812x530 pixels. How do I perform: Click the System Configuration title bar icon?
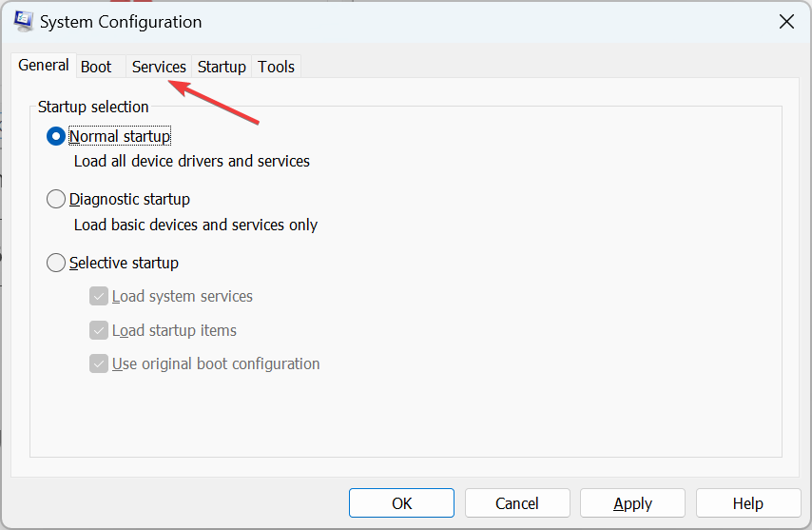pos(25,21)
